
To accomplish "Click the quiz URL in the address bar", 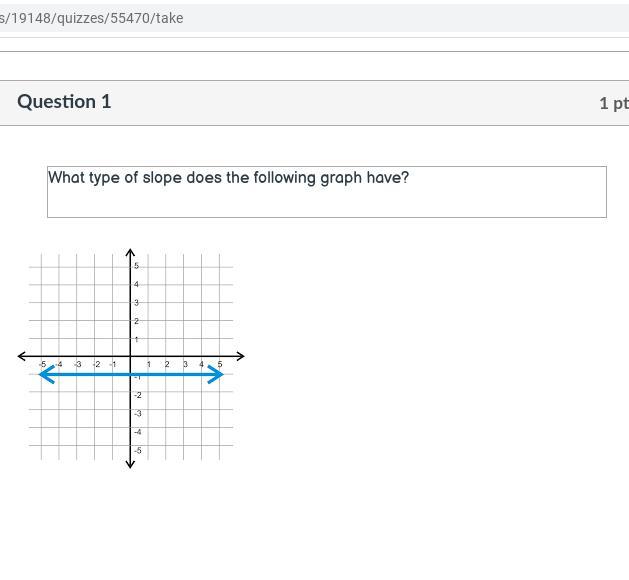I will pyautogui.click(x=91, y=18).
